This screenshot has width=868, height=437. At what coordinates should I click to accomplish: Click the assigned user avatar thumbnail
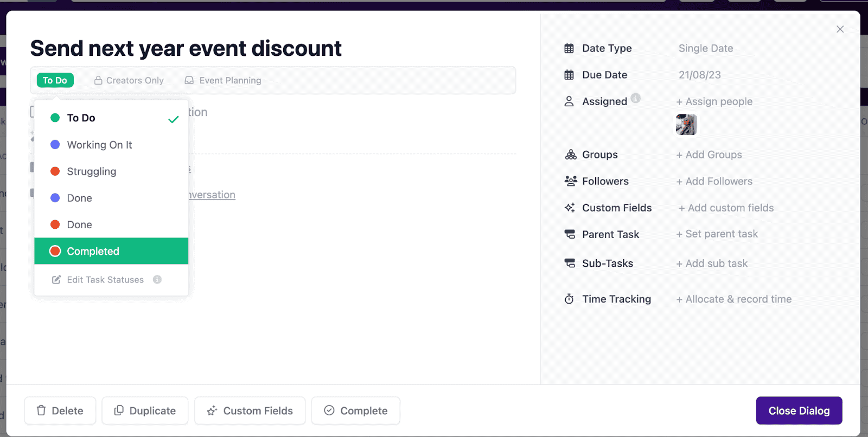click(x=686, y=125)
